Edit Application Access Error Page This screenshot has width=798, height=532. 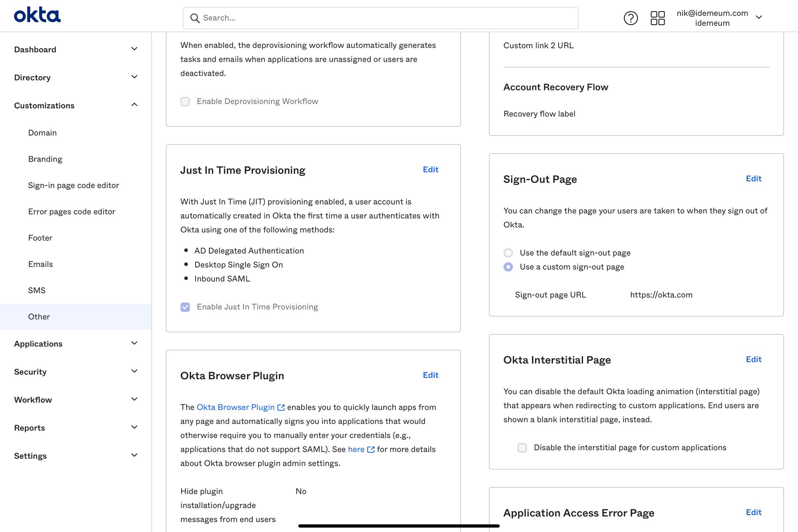[x=754, y=512]
